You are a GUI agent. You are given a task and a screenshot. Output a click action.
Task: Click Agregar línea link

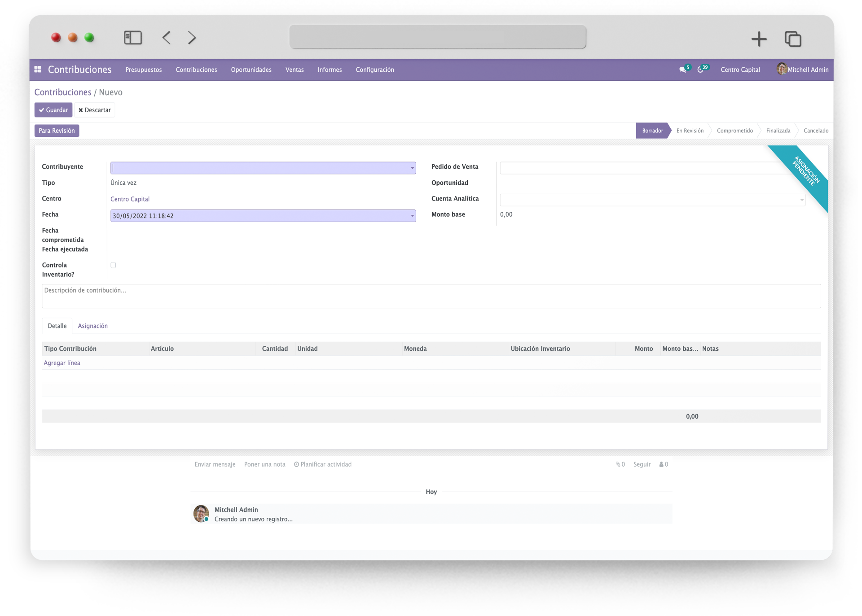[62, 363]
